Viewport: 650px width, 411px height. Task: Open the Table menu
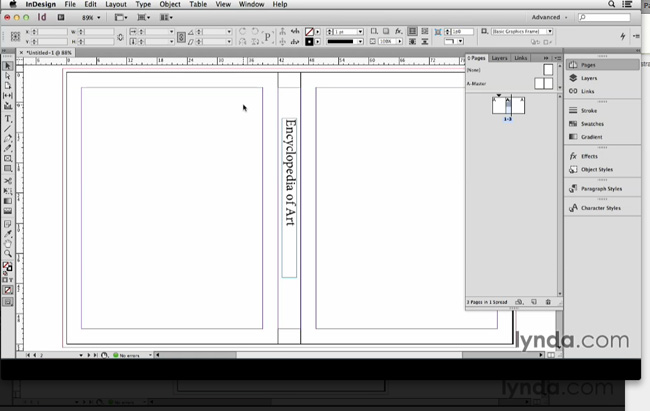[x=198, y=4]
